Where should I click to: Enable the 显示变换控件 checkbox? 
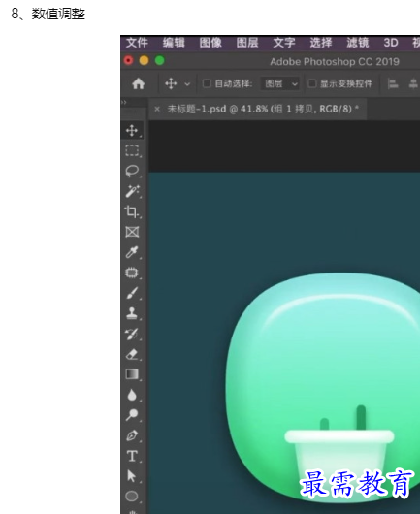point(312,83)
